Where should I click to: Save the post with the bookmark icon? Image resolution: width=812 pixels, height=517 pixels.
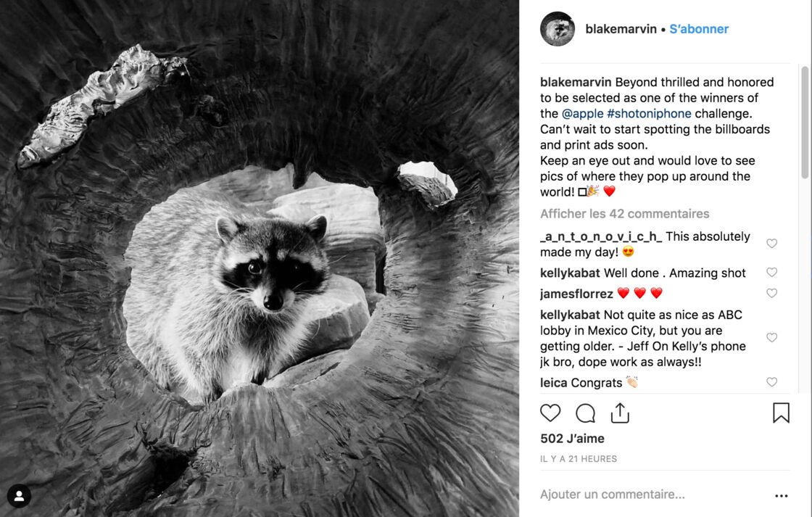[x=781, y=413]
